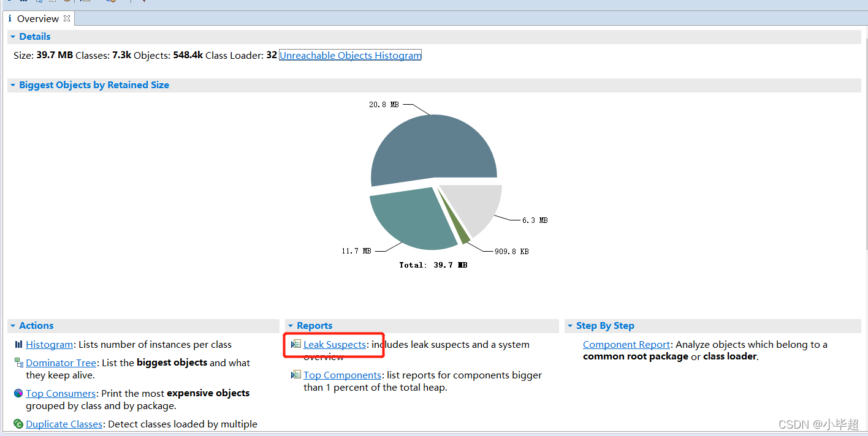
Task: Click the 'Class Loader: 32' detail value
Action: click(x=241, y=55)
